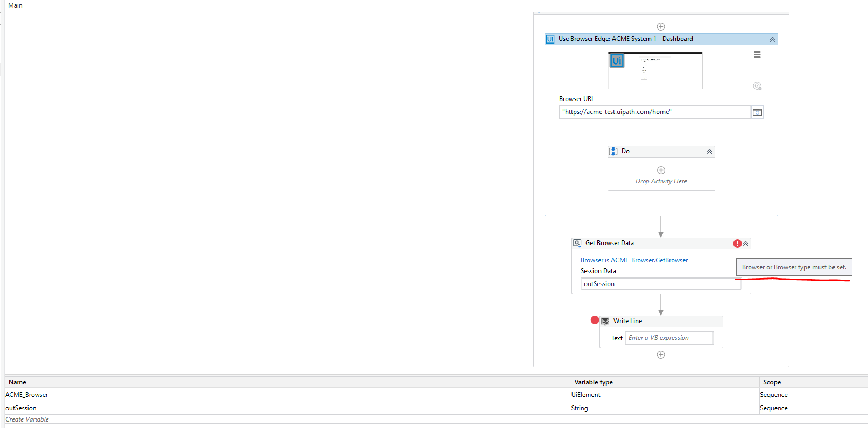Click the Do sequence icon
Screen dimensions: 868x428
point(613,152)
